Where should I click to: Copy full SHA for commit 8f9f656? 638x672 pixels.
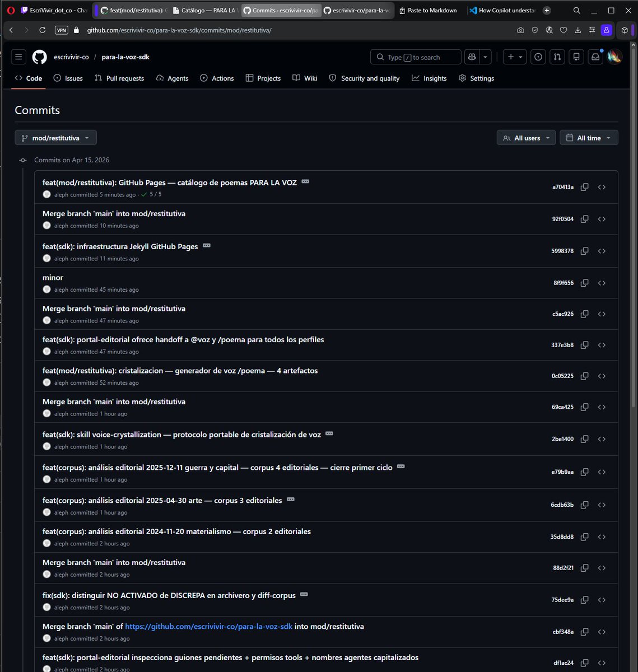(584, 283)
